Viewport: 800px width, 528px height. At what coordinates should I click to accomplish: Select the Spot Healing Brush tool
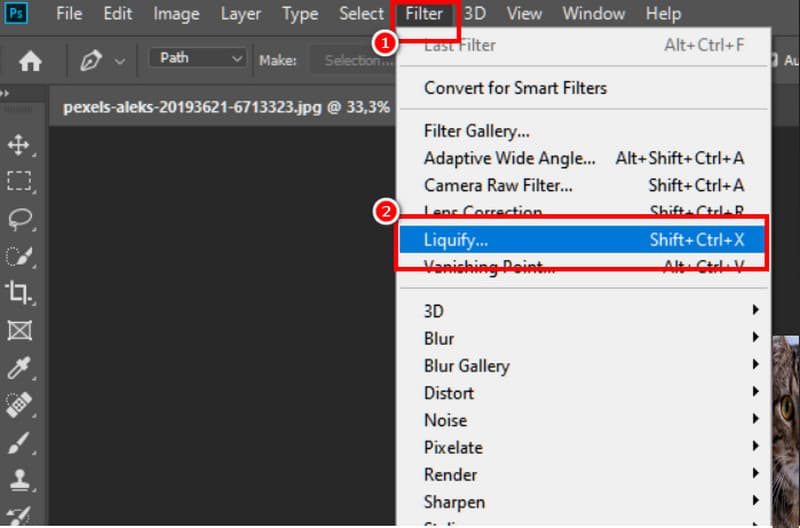click(19, 405)
